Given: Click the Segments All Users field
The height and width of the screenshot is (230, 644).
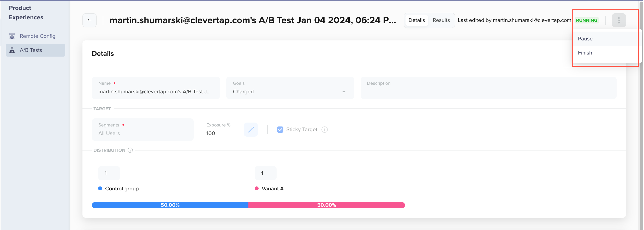Looking at the screenshot, I should [142, 130].
